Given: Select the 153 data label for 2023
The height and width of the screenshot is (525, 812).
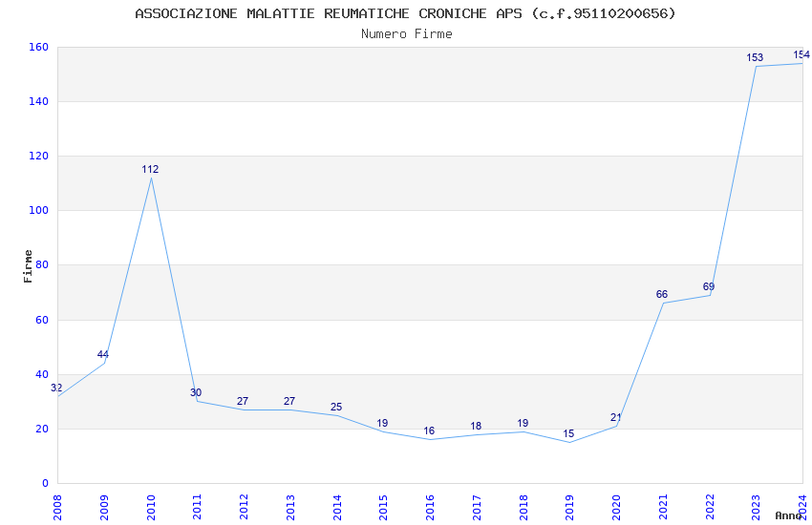Looking at the screenshot, I should tap(755, 58).
